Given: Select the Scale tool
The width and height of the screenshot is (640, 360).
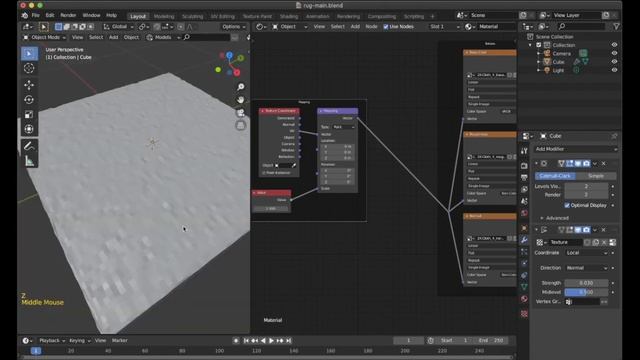Looking at the screenshot, I should pyautogui.click(x=29, y=114).
